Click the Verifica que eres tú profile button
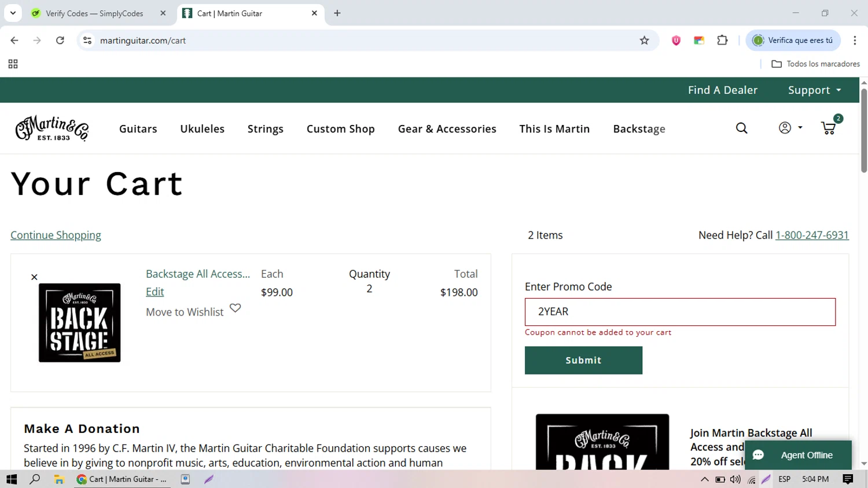The width and height of the screenshot is (868, 488). tap(793, 41)
